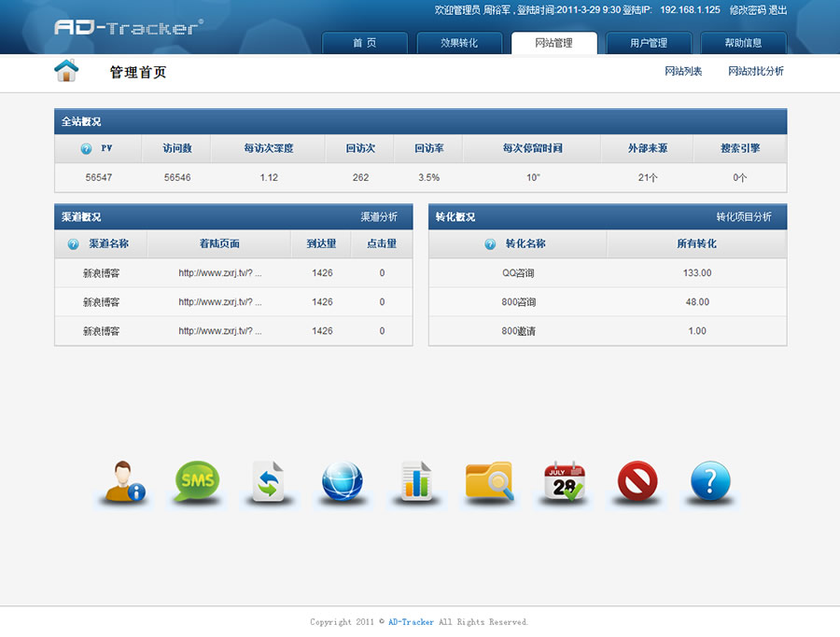This screenshot has width=840, height=637.
Task: Click the 搜索引擎 column header
Action: point(740,148)
